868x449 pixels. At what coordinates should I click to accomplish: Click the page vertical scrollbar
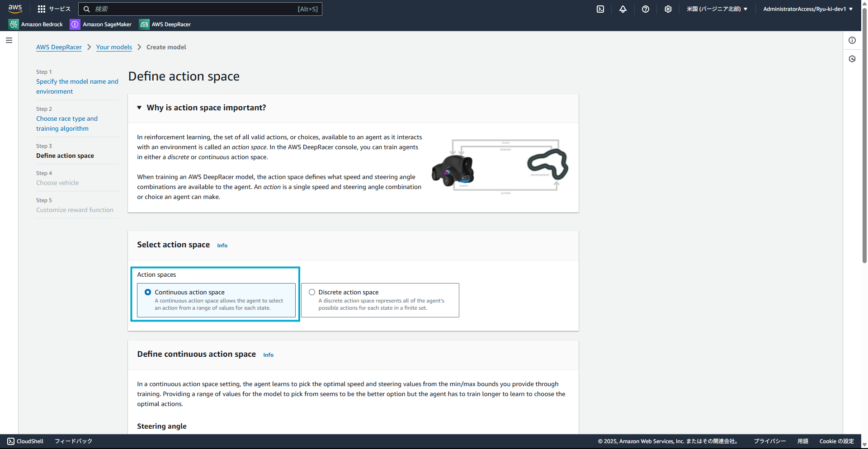pyautogui.click(x=864, y=136)
